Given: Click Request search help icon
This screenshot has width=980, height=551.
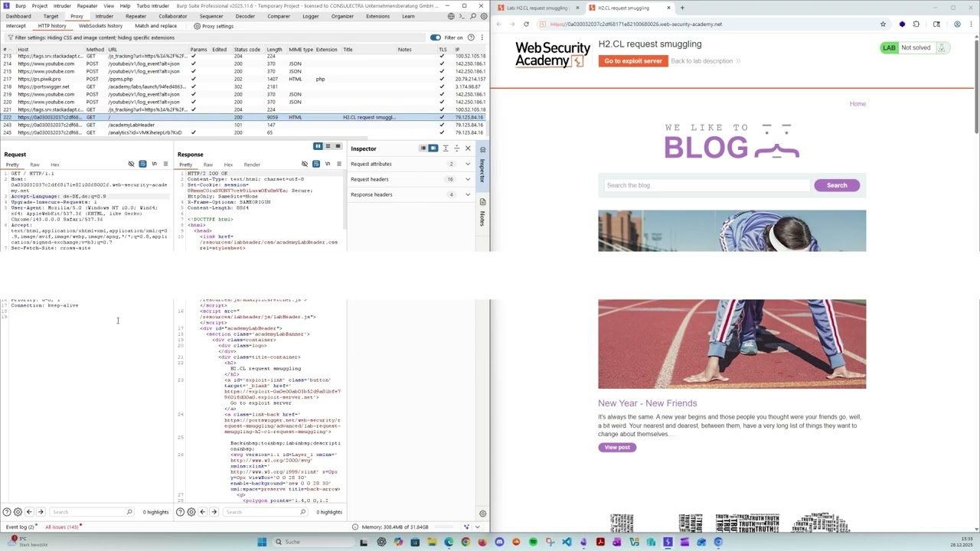Looking at the screenshot, I should coord(7,512).
